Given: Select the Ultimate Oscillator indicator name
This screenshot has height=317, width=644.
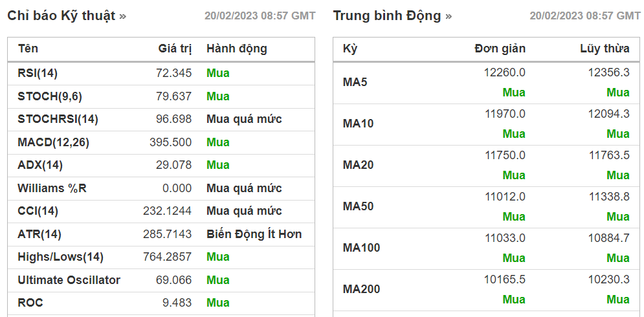Looking at the screenshot, I should (69, 280).
